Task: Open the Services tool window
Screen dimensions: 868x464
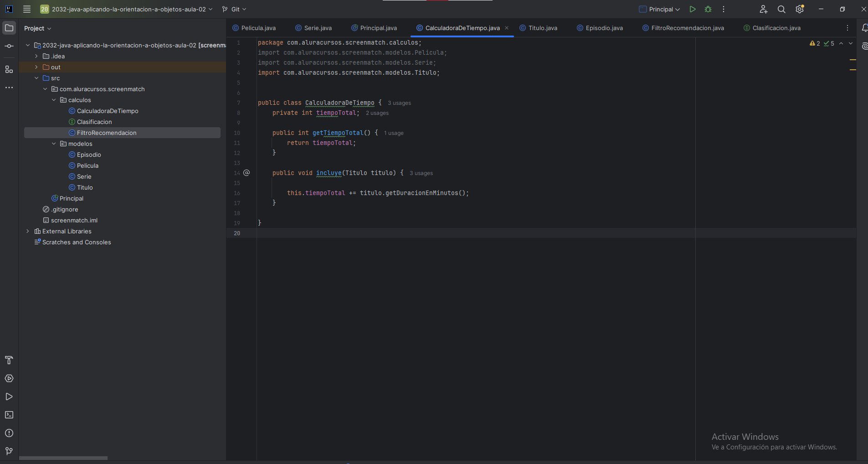Action: (x=9, y=378)
